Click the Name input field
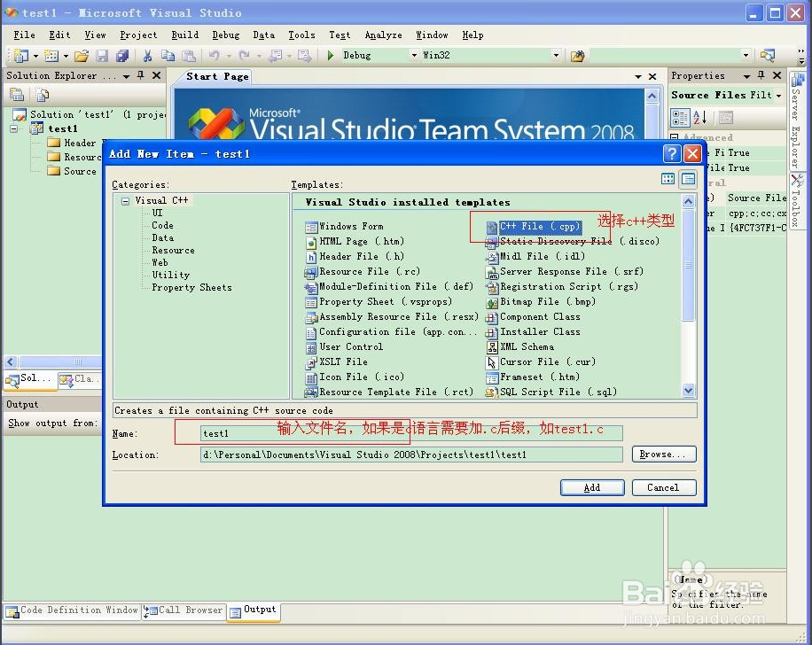The height and width of the screenshot is (645, 812). 411,432
